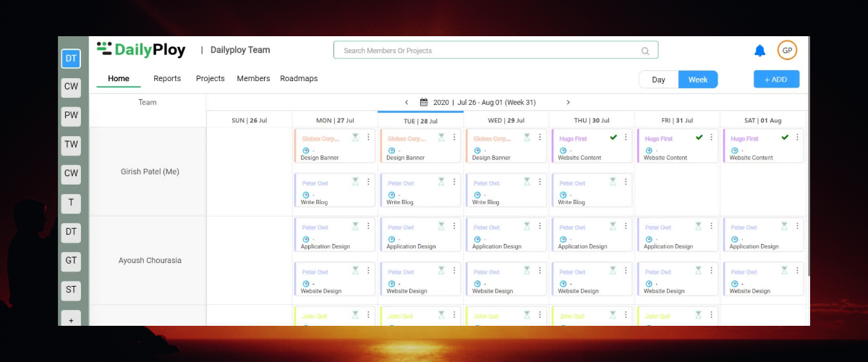Click the clock icon on Friday's Application Design card

point(648,239)
